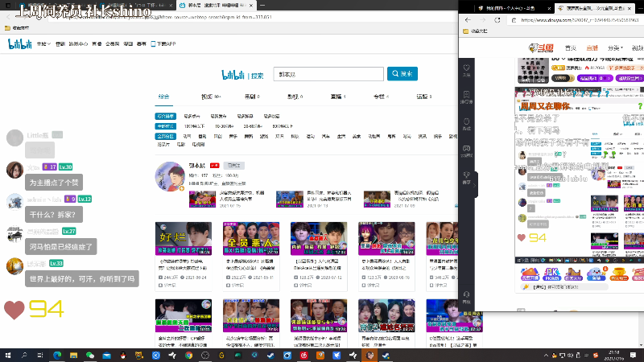Open bookmarks folder in Douyu browser window
The height and width of the screenshot is (362, 644).
[x=475, y=31]
